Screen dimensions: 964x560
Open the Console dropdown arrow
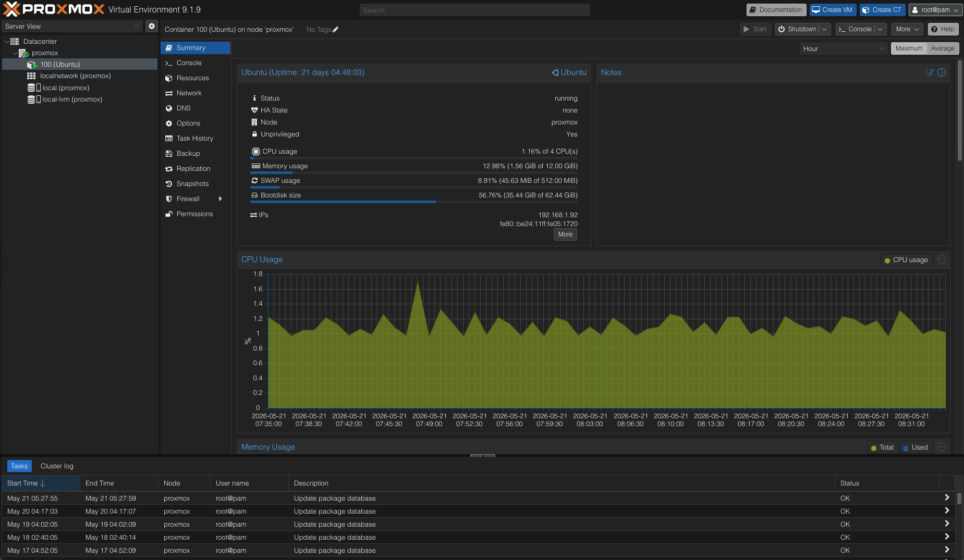[x=880, y=29]
